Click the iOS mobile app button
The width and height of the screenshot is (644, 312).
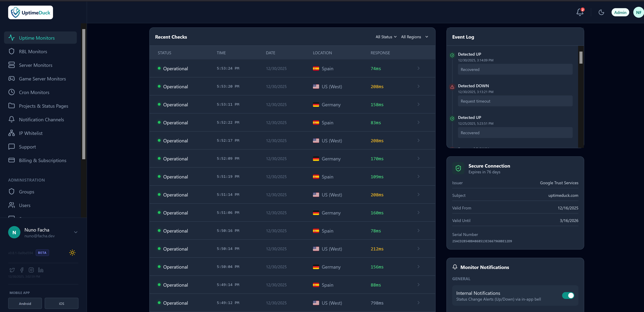(61, 303)
